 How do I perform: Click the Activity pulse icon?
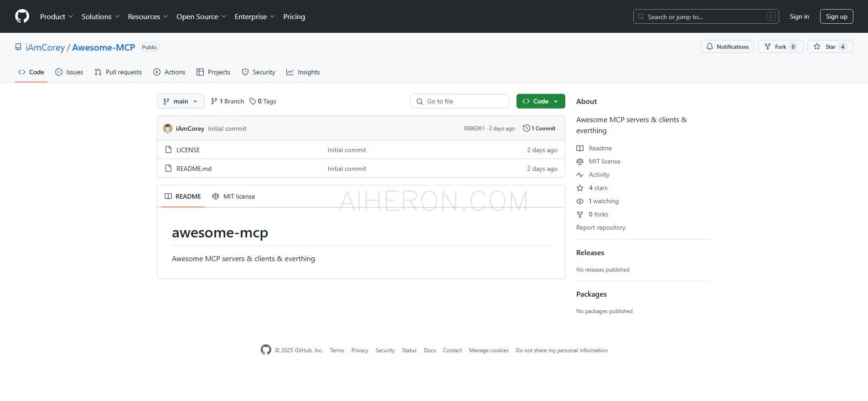click(580, 175)
